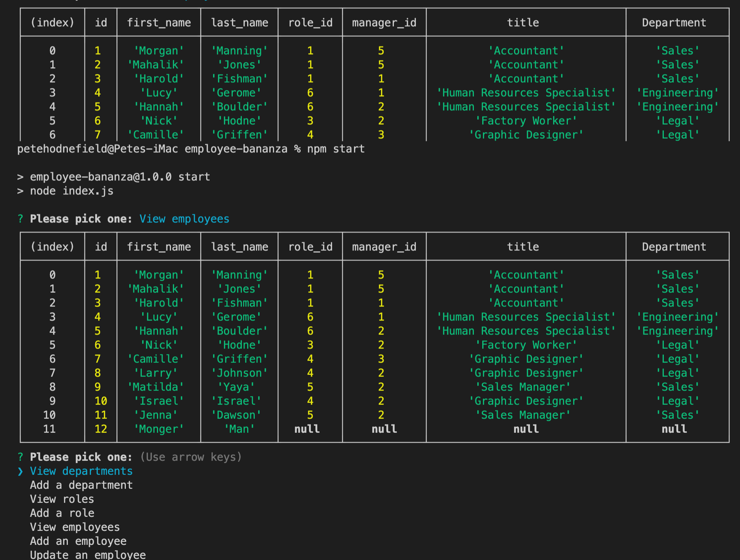Click 'Johnson' last name cell
The width and height of the screenshot is (740, 560).
pos(239,373)
